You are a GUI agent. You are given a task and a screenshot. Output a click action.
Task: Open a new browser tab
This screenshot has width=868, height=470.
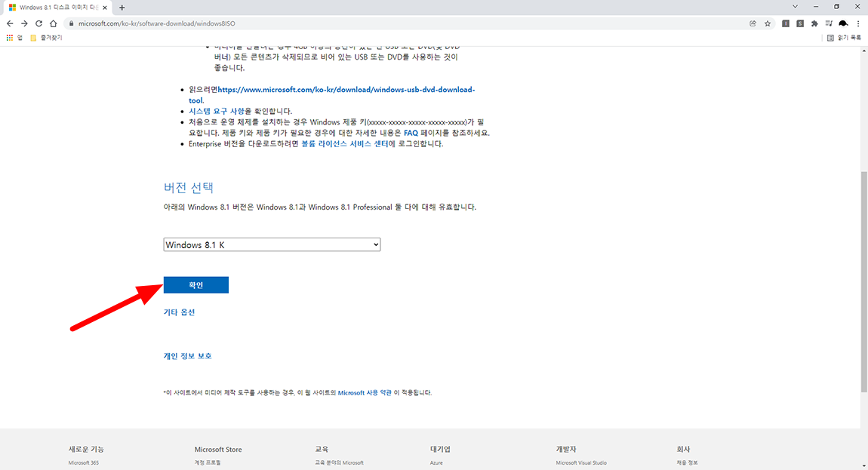click(122, 8)
